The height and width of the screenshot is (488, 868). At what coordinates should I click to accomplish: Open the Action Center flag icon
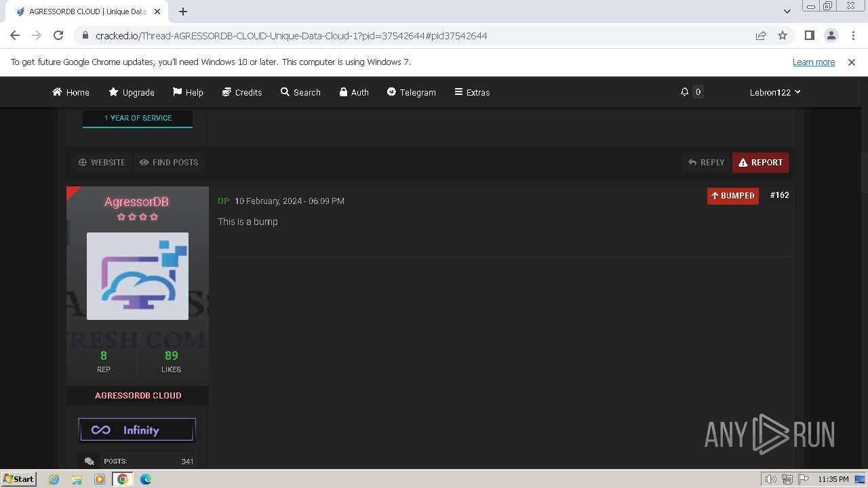coord(804,479)
